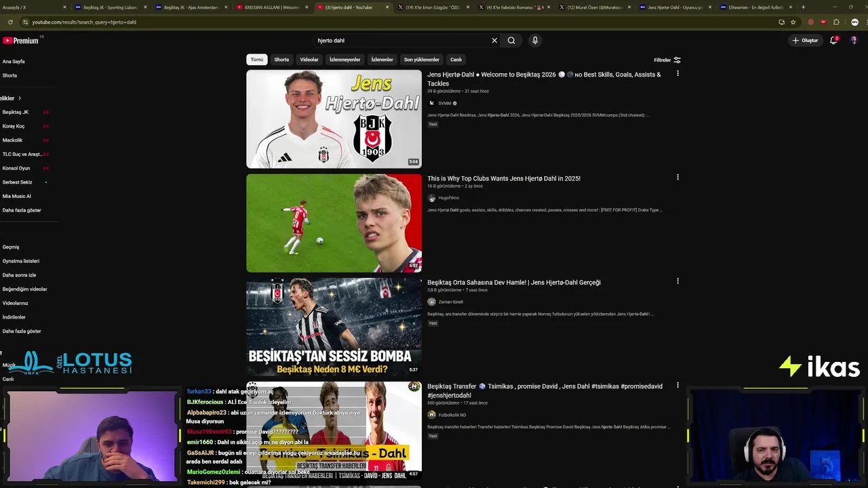This screenshot has width=868, height=488.
Task: Open Mackolik channel in sidebar
Action: click(x=13, y=140)
